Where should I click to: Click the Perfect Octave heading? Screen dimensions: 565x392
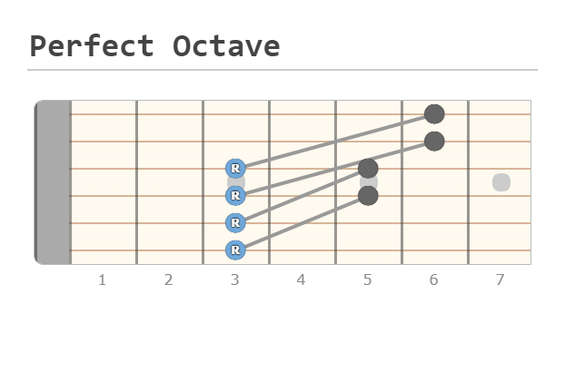[x=154, y=46]
